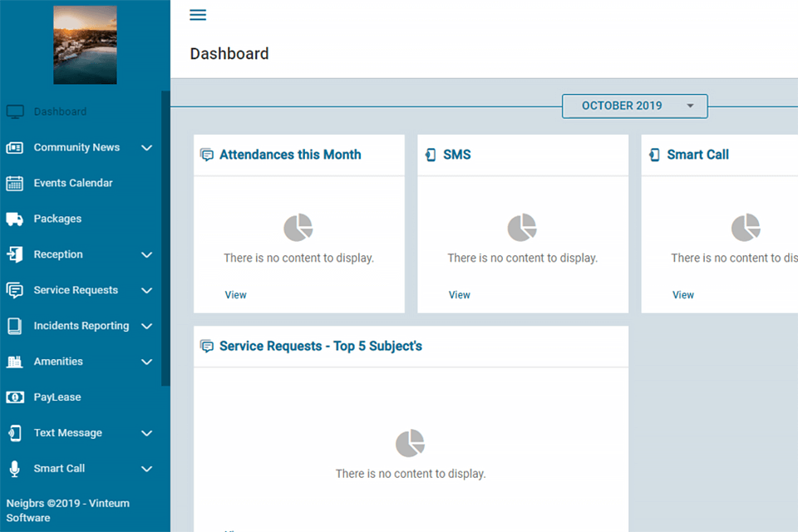Click the SMS card phone icon

pos(431,155)
